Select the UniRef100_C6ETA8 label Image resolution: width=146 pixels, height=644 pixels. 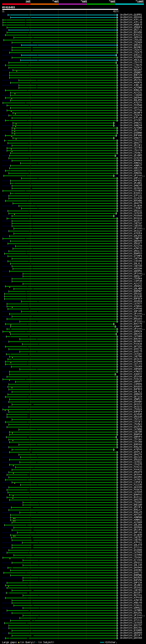(x=131, y=259)
